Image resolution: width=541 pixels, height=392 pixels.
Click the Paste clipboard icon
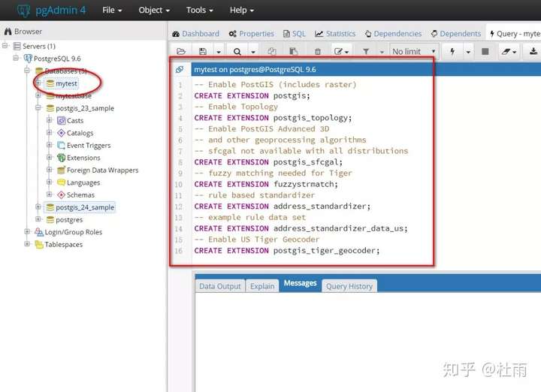[x=293, y=51]
